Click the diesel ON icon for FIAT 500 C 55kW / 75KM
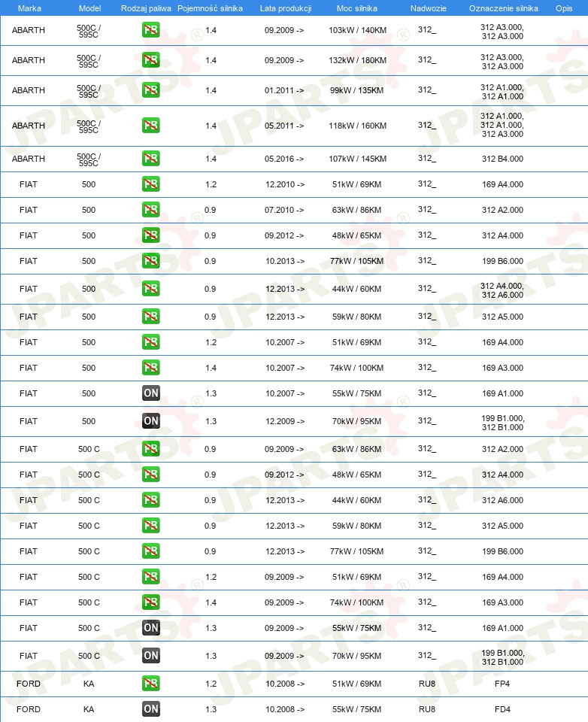 click(151, 627)
